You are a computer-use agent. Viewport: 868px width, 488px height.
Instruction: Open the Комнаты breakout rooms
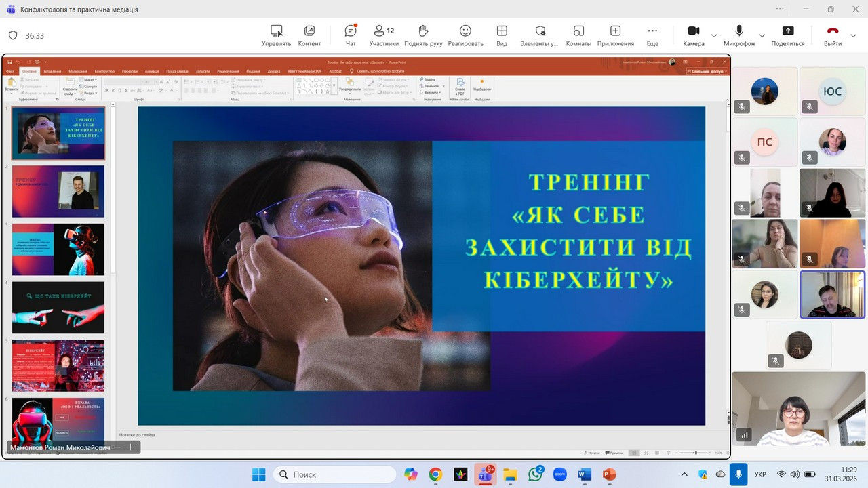578,35
